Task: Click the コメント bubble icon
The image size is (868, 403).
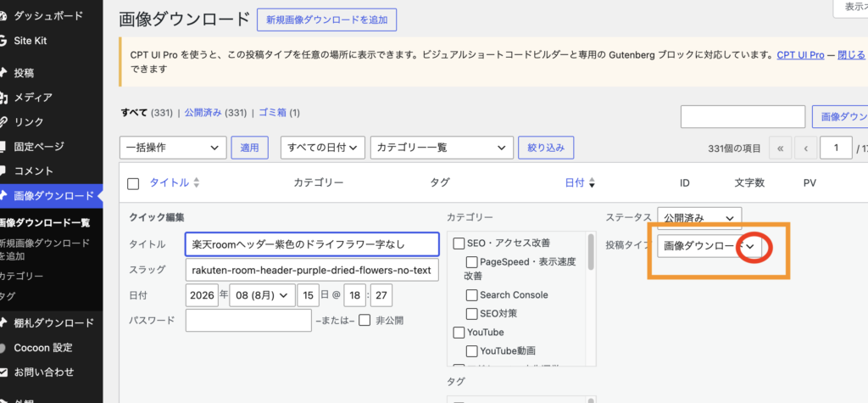Action: click(x=3, y=171)
